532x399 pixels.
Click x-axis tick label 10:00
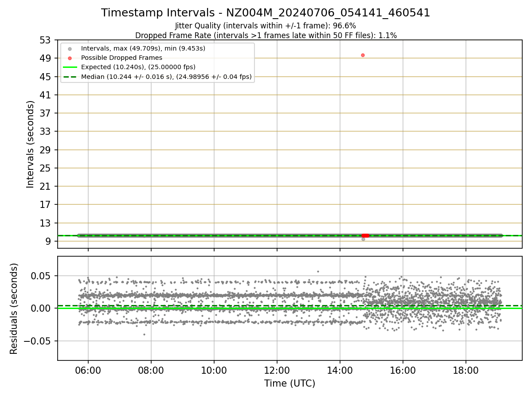214,370
